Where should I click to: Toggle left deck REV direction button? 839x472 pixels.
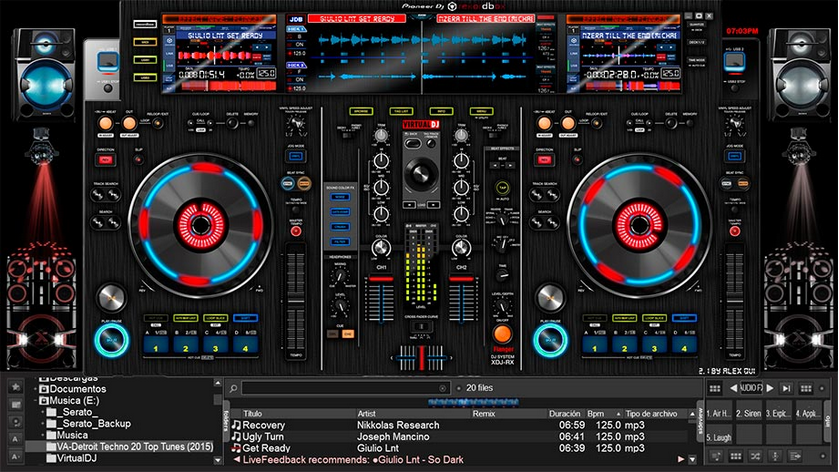[x=105, y=159]
